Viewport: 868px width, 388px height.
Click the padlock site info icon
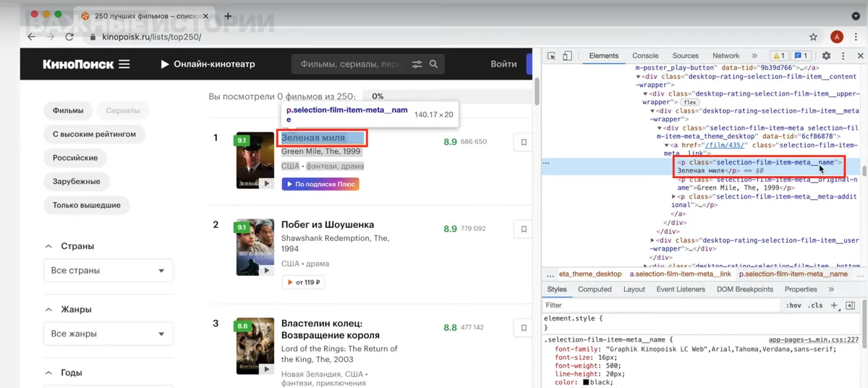92,37
